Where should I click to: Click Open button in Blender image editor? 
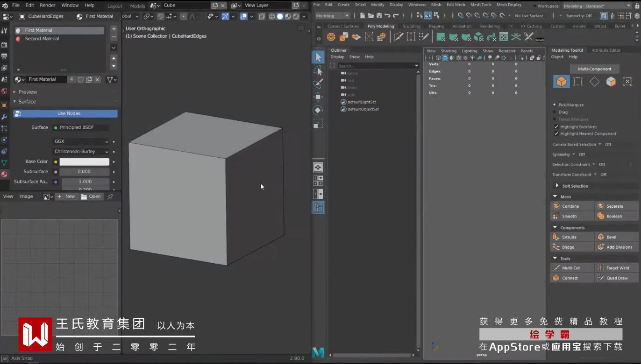[91, 196]
